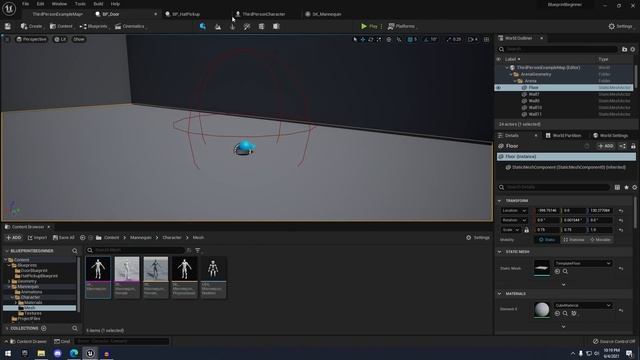Open the Rotation type dropdown
640x360 pixels.
click(514, 220)
